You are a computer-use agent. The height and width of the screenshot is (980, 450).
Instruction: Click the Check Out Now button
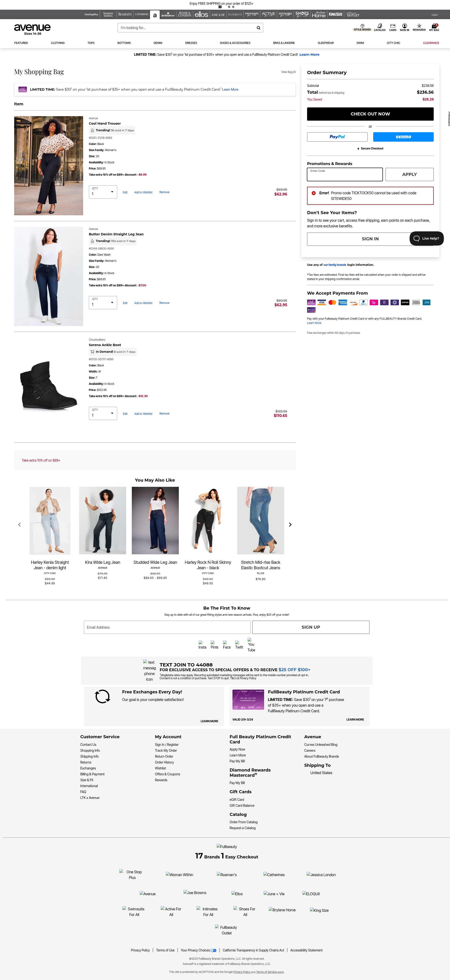[370, 114]
